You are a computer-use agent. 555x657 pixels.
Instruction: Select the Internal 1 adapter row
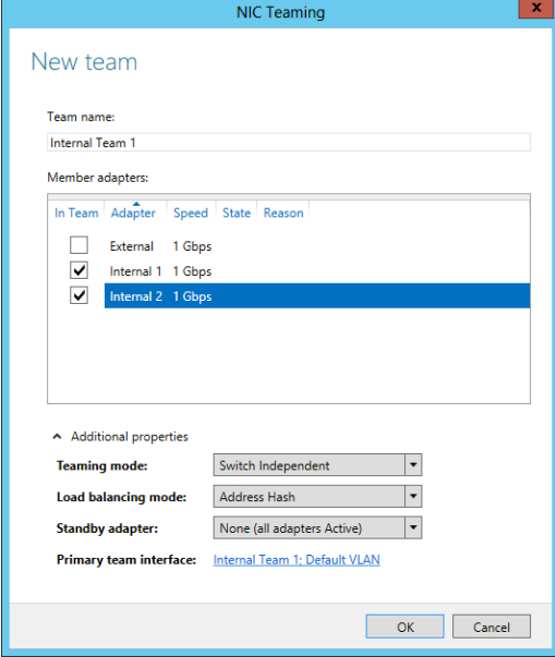pyautogui.click(x=317, y=271)
